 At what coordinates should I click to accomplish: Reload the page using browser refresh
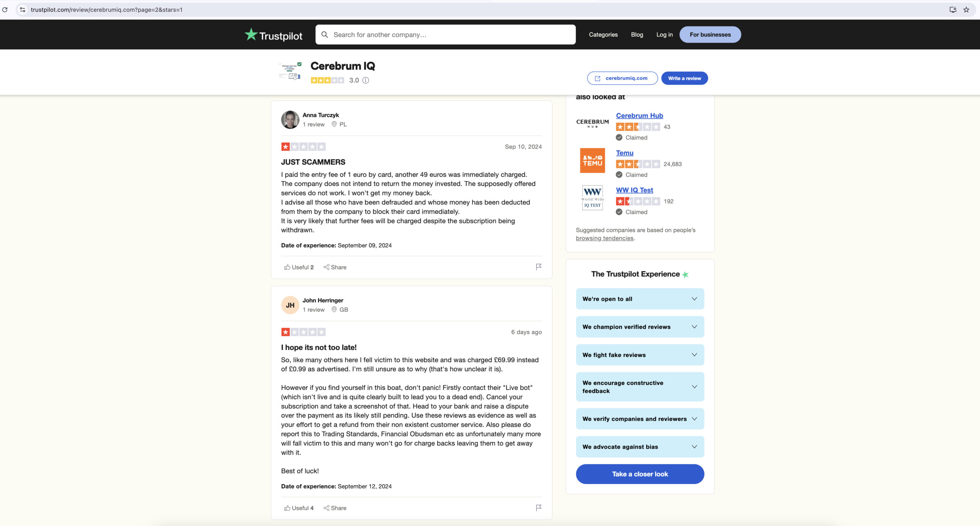coord(5,10)
